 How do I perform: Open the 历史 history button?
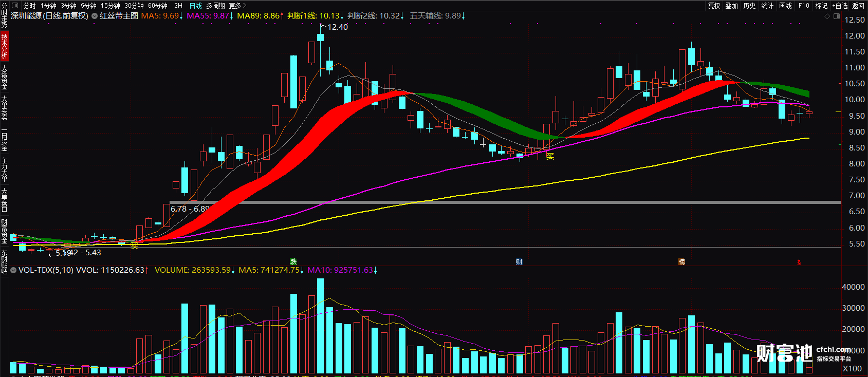[750, 6]
